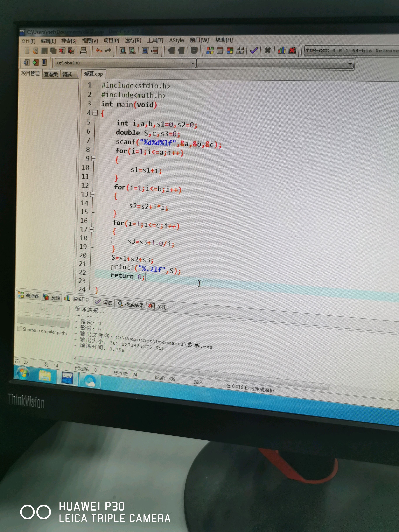Select the 爱慕.cpp editor tab

pos(93,74)
